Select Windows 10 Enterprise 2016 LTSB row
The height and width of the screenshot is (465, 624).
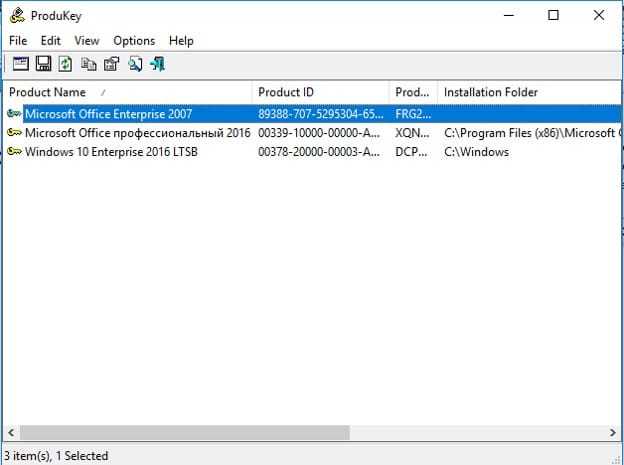312,151
